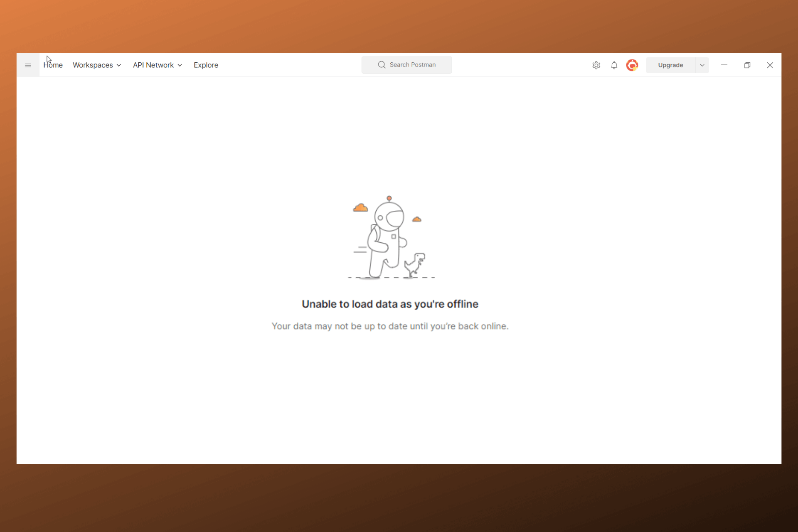Image resolution: width=798 pixels, height=532 pixels.
Task: Click the Postman settings gear icon
Action: [596, 65]
